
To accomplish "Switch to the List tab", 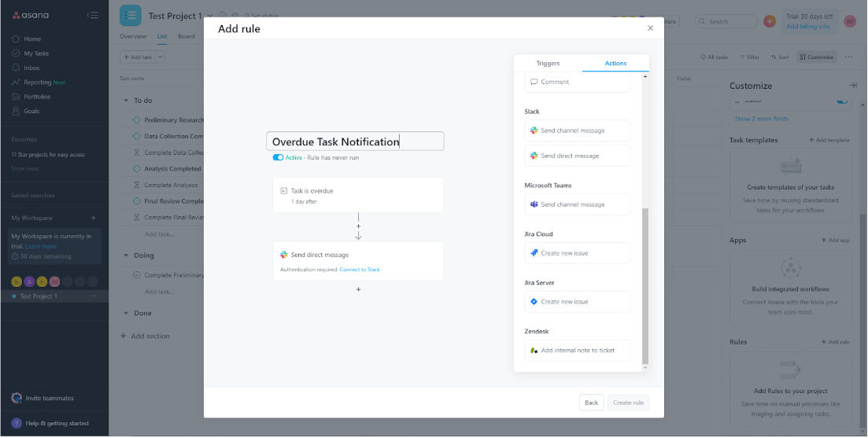I will pyautogui.click(x=161, y=36).
